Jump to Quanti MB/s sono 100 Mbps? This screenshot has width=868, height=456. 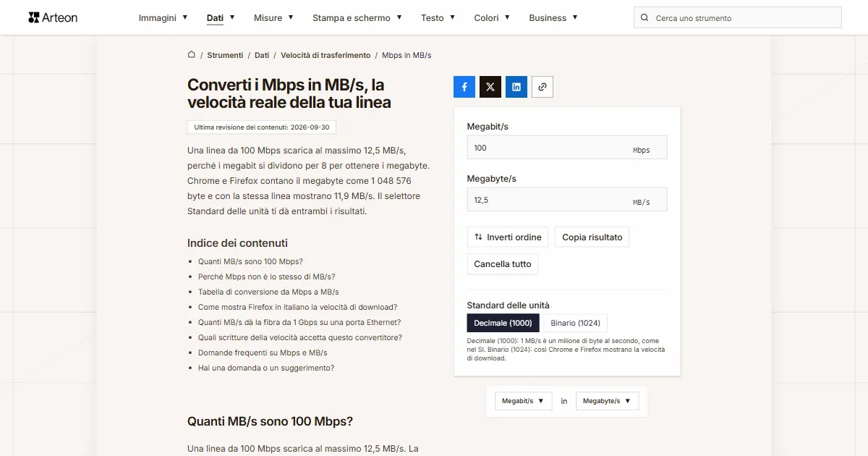[250, 261]
